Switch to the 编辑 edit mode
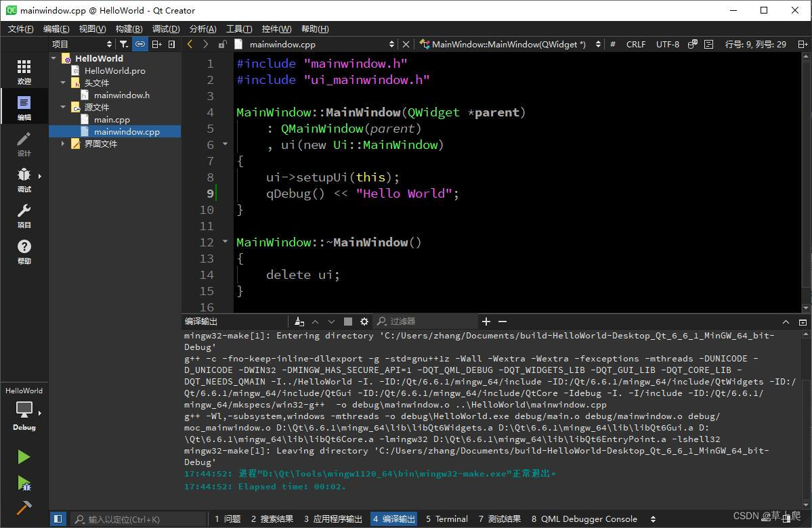 click(24, 108)
